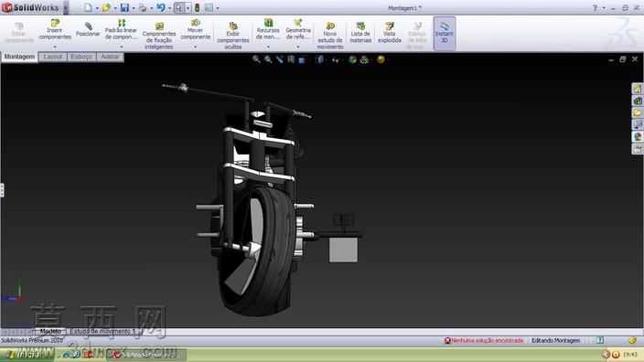
Task: Click the taskbar clock
Action: [630, 355]
